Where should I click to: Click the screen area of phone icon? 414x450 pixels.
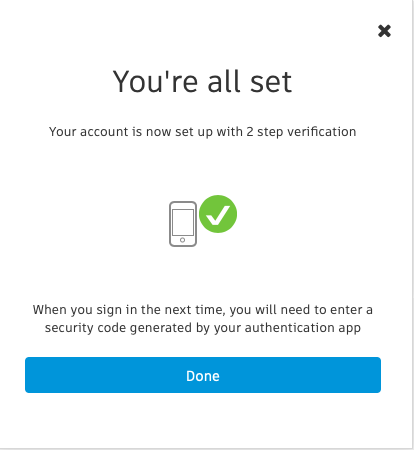point(183,222)
